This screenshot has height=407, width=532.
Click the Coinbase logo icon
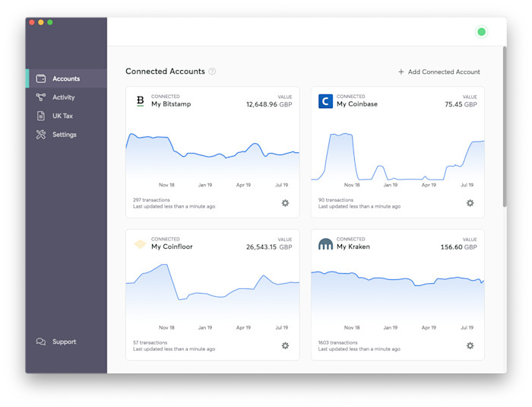pos(325,101)
